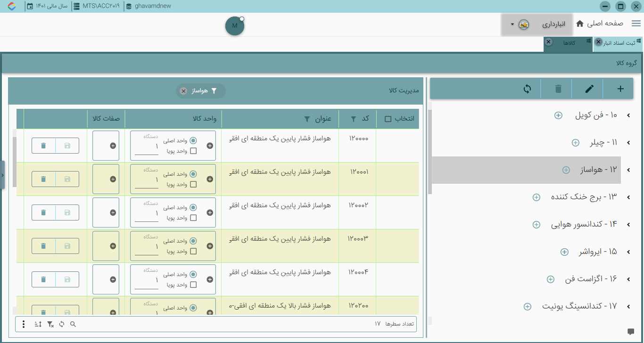The width and height of the screenshot is (644, 343).
Task: Close the ثبت اسناد انبار tab
Action: pyautogui.click(x=598, y=42)
